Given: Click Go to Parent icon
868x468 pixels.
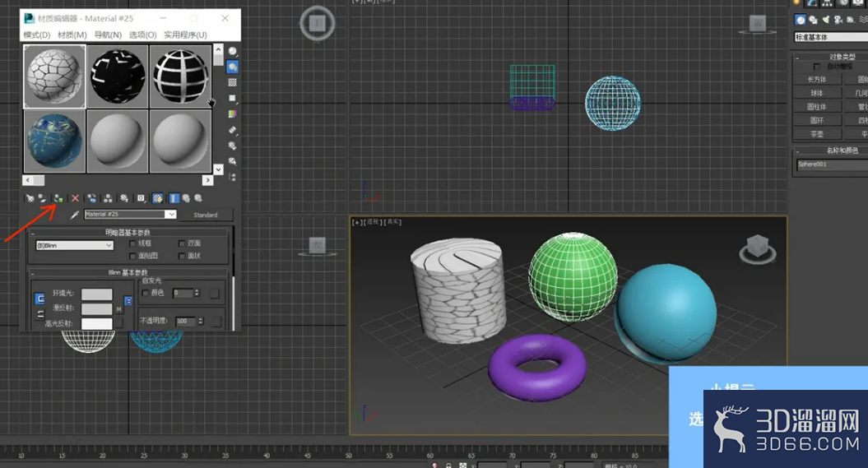Looking at the screenshot, I should coord(187,198).
